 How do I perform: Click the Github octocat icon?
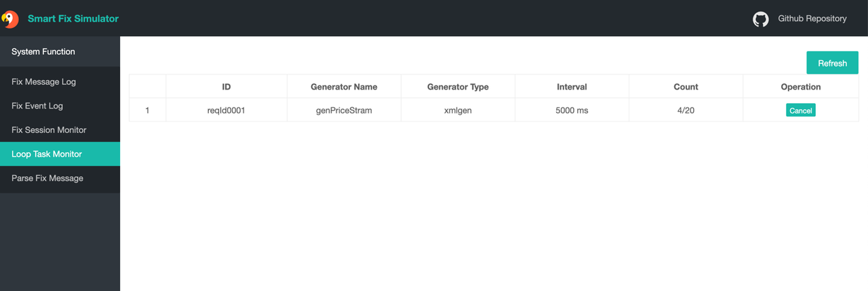click(x=761, y=19)
